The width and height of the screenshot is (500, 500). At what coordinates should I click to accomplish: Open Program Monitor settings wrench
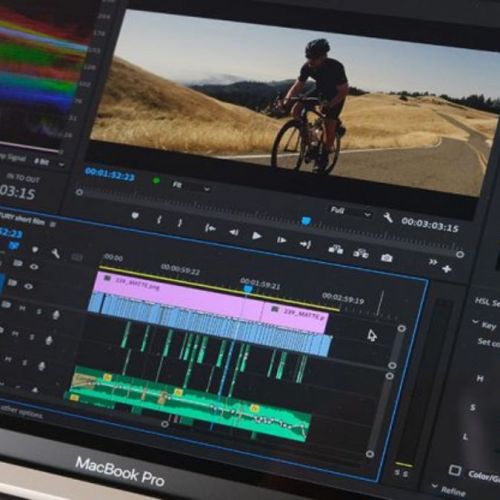pos(388,218)
